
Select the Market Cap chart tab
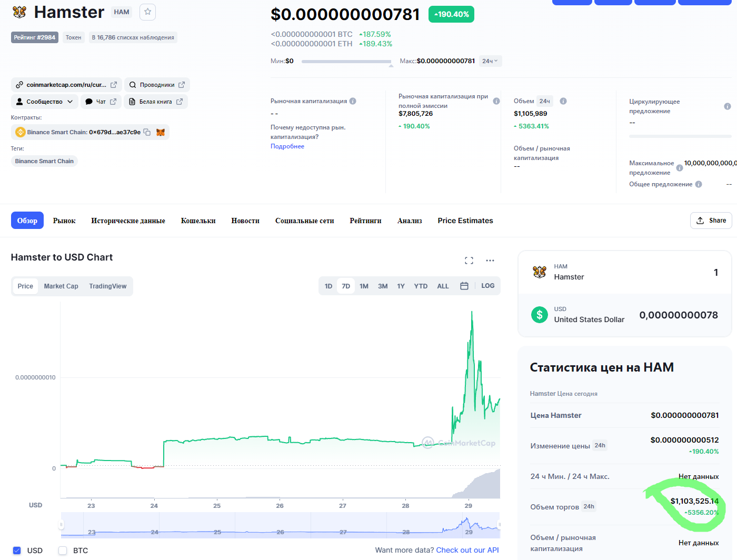click(x=61, y=286)
